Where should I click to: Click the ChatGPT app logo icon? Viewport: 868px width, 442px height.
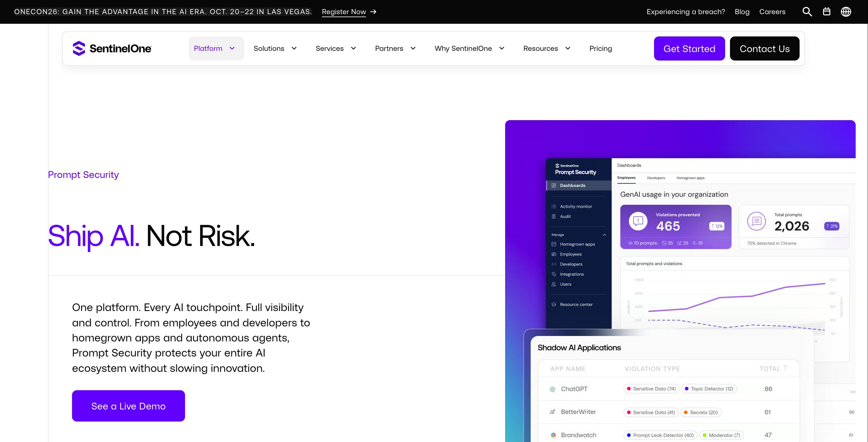point(553,389)
